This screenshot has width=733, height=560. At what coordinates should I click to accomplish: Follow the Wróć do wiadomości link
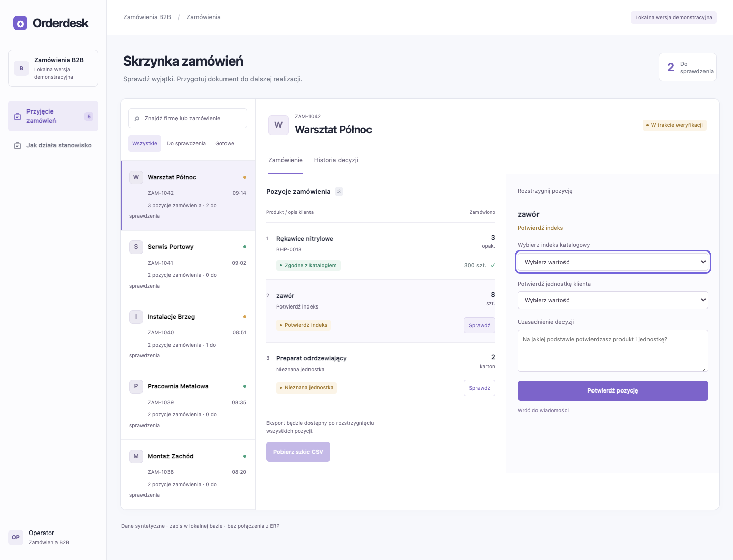click(x=543, y=410)
